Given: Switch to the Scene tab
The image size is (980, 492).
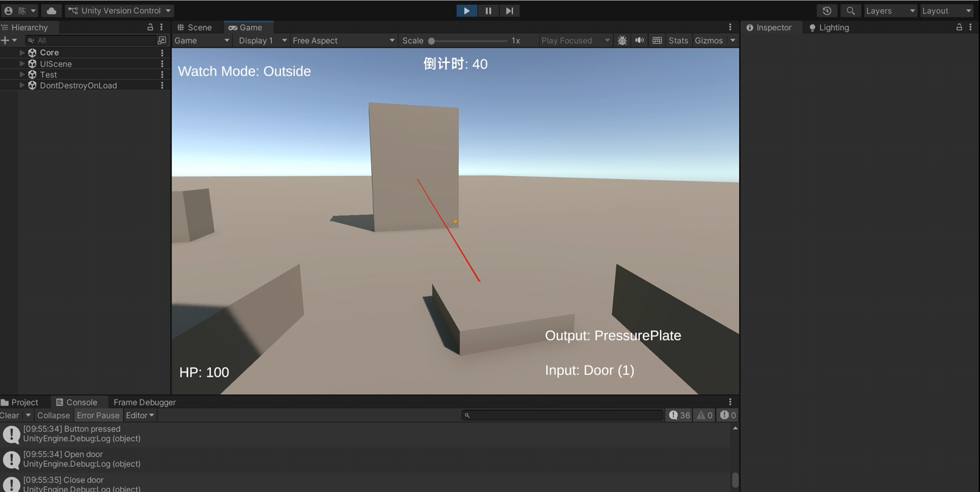Looking at the screenshot, I should click(x=195, y=27).
